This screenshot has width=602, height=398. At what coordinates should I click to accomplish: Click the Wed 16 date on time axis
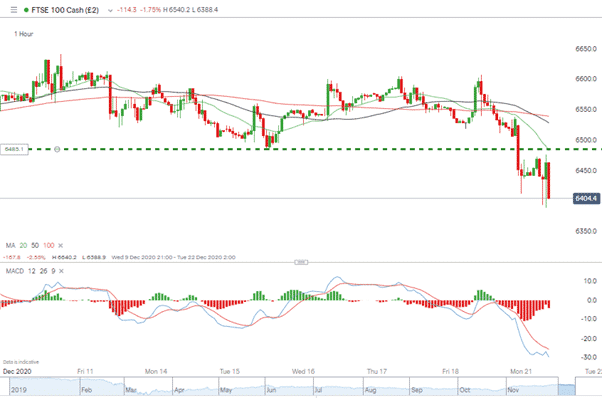tap(303, 371)
